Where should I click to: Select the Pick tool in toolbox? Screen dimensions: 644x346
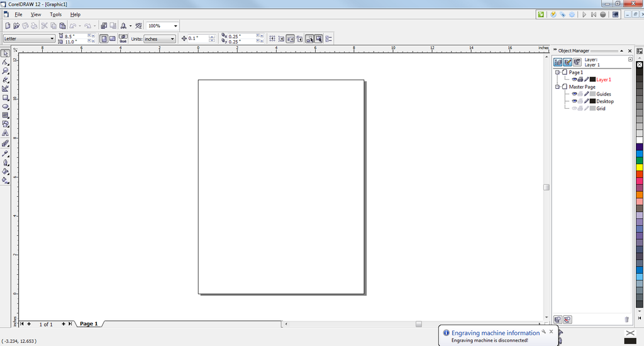pyautogui.click(x=5, y=53)
